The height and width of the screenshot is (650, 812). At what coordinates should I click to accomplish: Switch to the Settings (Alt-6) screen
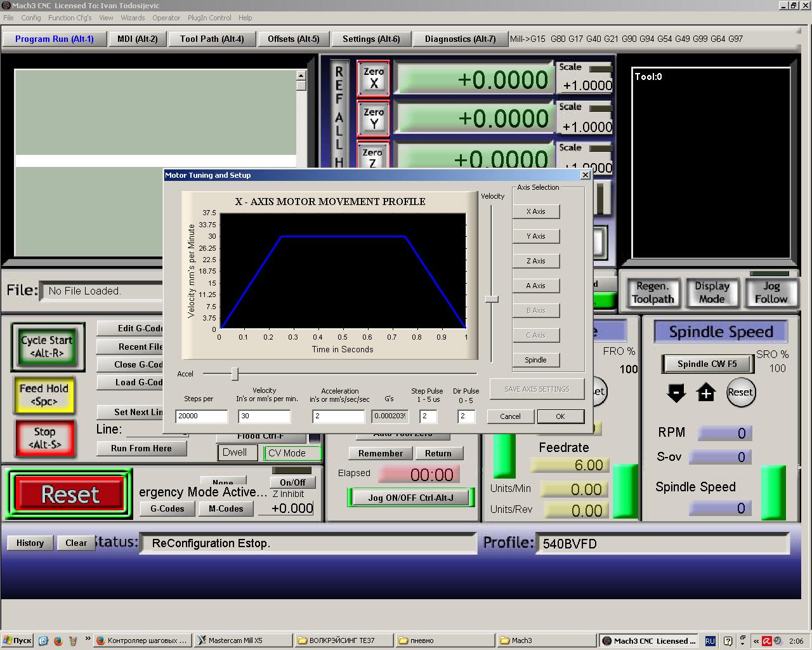click(371, 39)
